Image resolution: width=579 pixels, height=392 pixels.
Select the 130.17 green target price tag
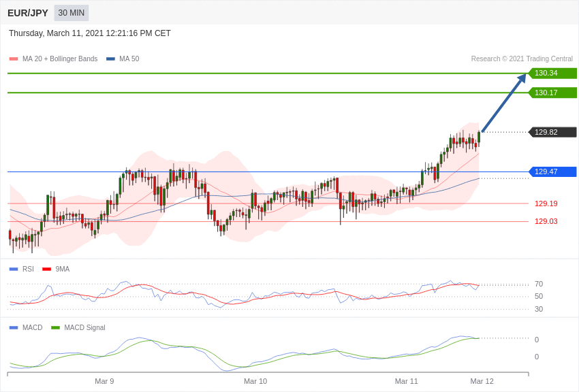[552, 93]
